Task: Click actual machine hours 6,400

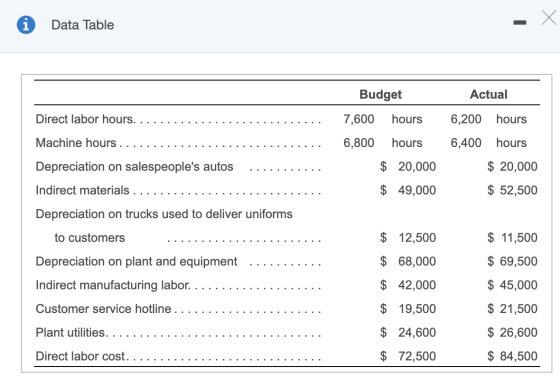Action: tap(466, 143)
